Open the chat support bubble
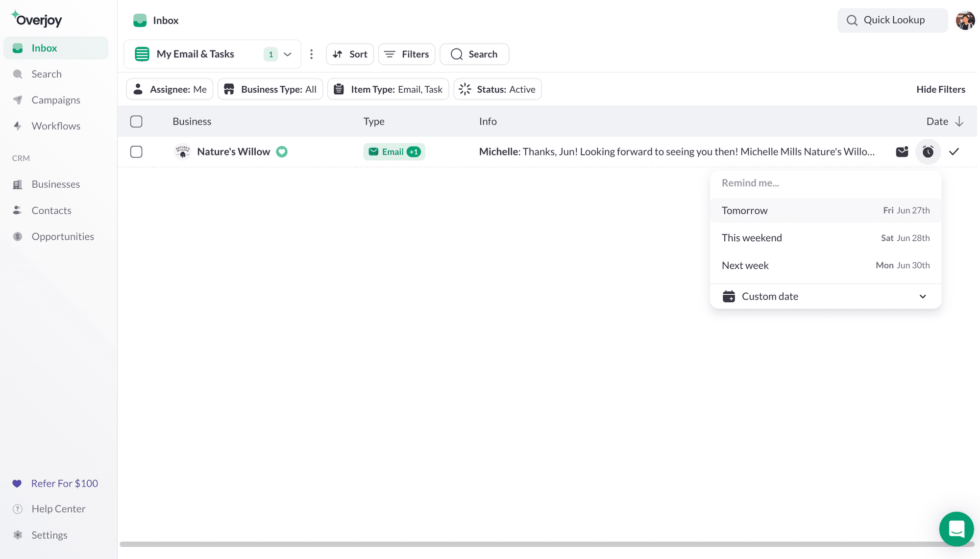The height and width of the screenshot is (559, 980). click(956, 529)
